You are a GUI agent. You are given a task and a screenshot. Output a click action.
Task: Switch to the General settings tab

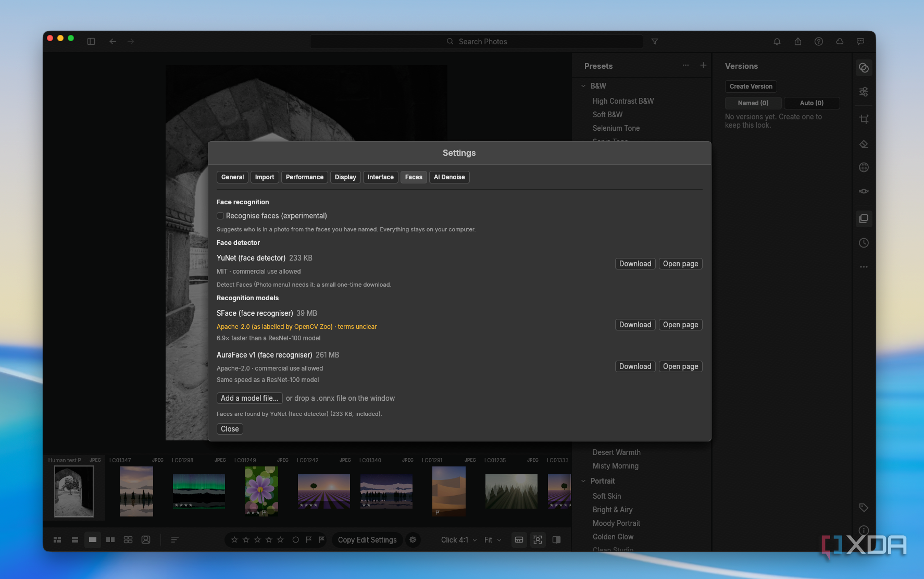click(232, 177)
